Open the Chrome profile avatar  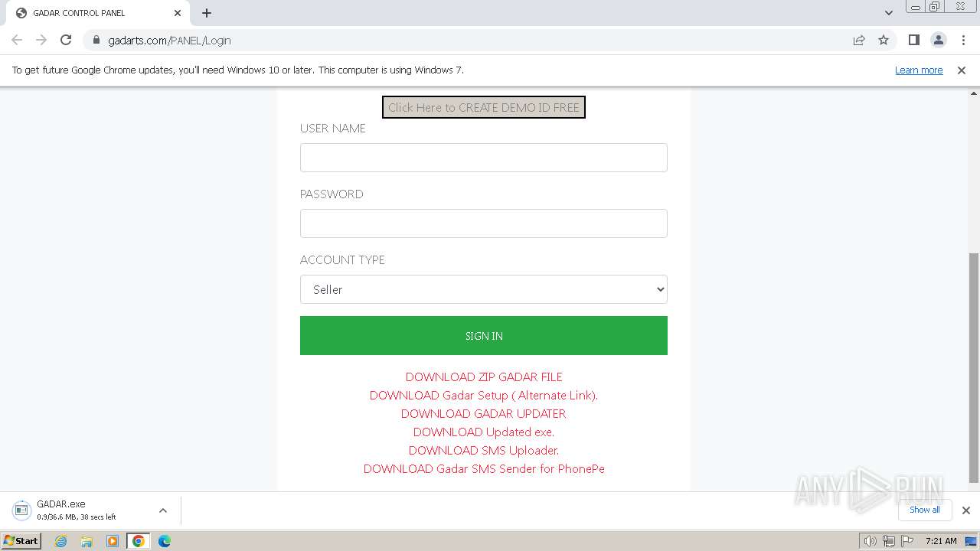coord(938,40)
